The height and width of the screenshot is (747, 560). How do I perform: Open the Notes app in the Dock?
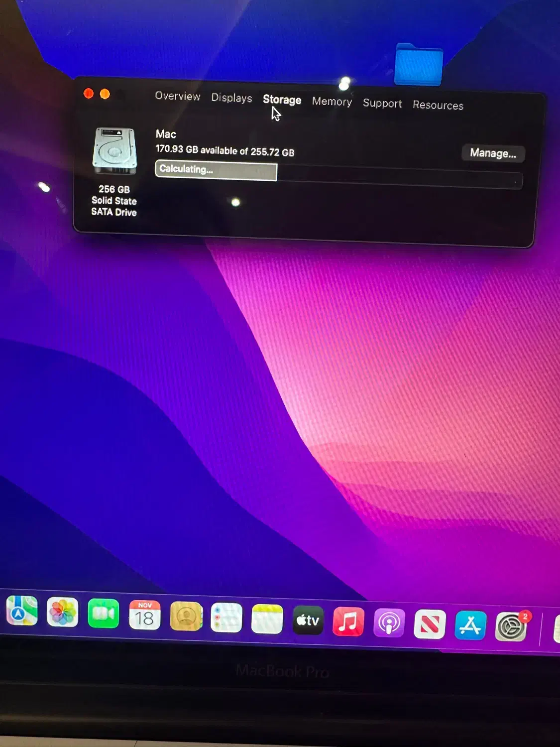267,619
